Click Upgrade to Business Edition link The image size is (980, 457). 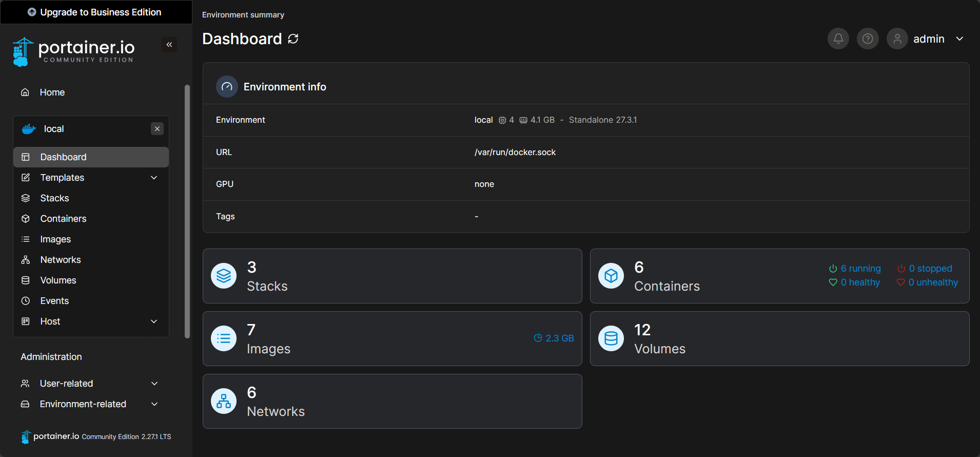pyautogui.click(x=95, y=12)
